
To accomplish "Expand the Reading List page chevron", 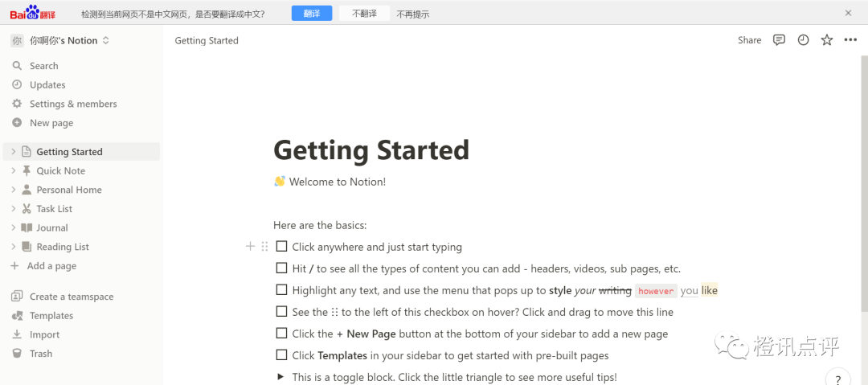I will 14,247.
